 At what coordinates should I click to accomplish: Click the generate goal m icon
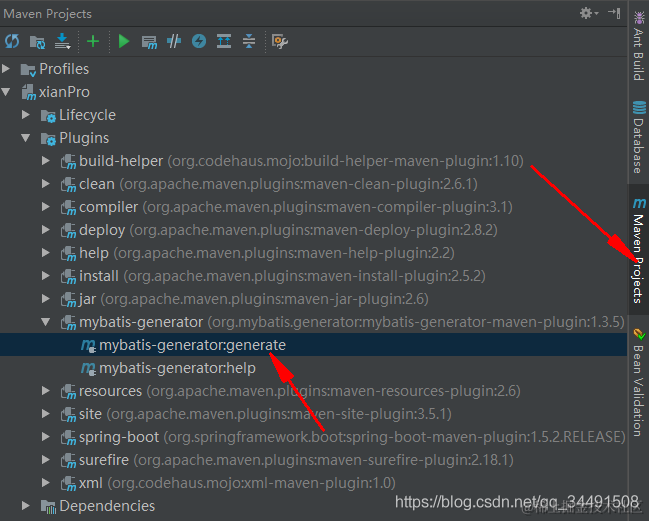point(88,345)
